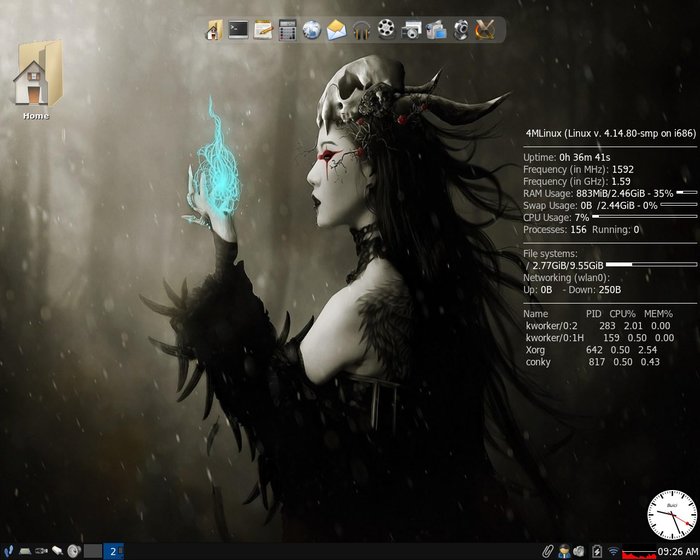Screen dimensions: 700x560
Task: Open the camera screenshot tool in dock
Action: (x=411, y=30)
